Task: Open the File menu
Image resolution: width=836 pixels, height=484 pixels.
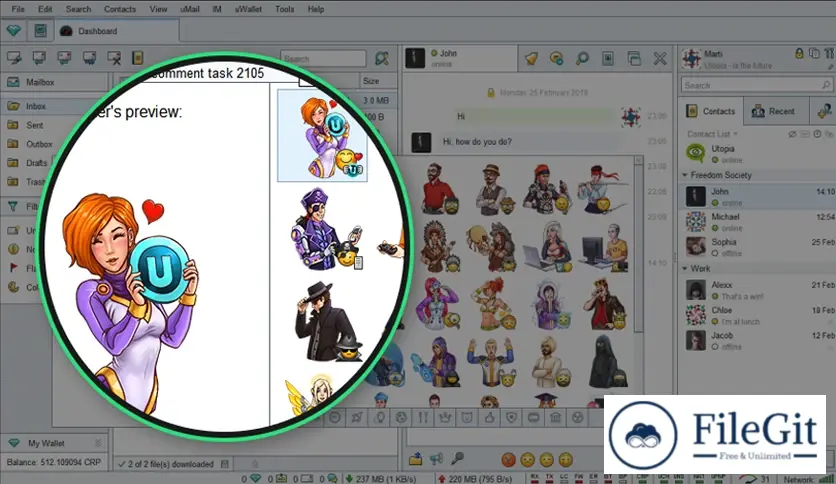Action: pyautogui.click(x=18, y=9)
